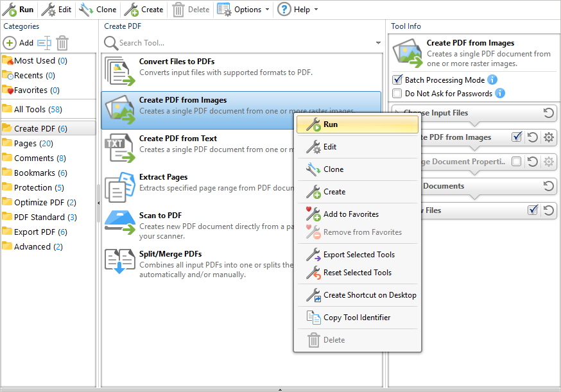Open the Options dropdown in the toolbar
The width and height of the screenshot is (561, 392).
[243, 10]
